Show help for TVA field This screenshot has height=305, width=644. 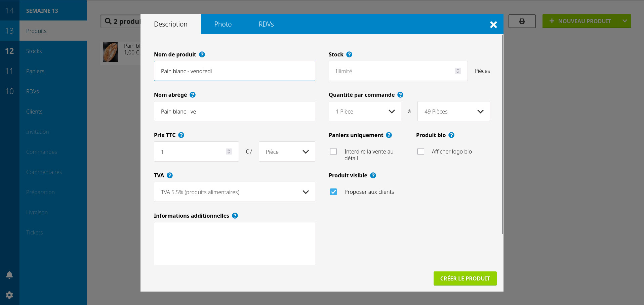tap(170, 175)
